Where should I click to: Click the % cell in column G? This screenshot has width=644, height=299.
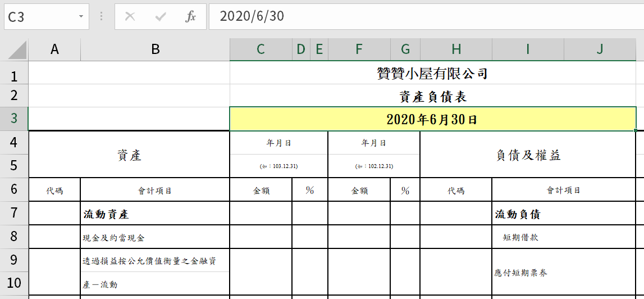tap(405, 190)
